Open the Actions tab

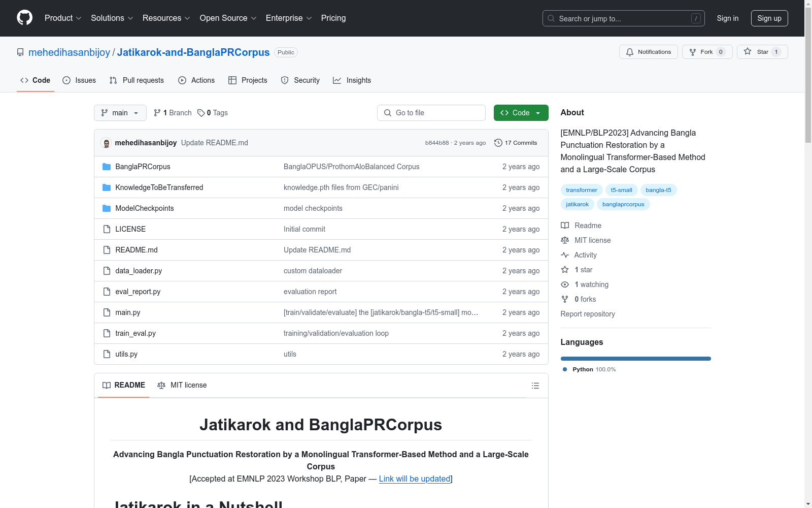click(196, 80)
